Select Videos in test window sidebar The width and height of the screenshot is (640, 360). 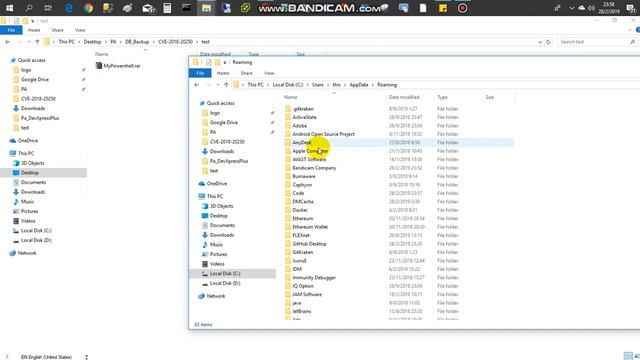28,221
